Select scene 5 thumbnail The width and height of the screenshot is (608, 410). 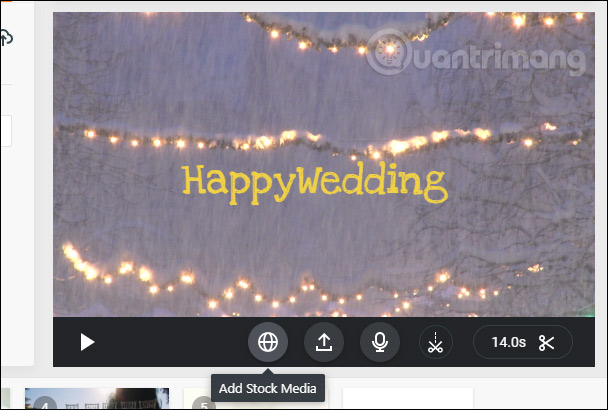tap(256, 398)
